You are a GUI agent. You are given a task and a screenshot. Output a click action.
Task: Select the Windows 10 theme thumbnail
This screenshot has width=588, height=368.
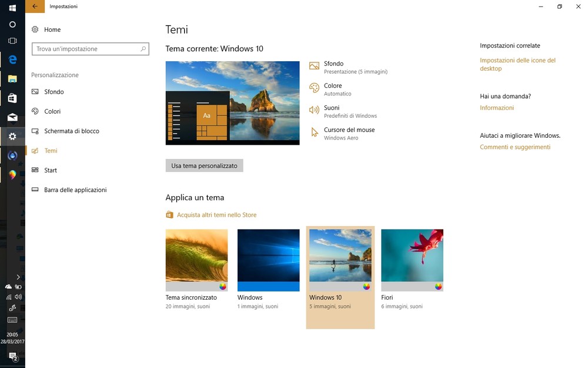point(340,260)
